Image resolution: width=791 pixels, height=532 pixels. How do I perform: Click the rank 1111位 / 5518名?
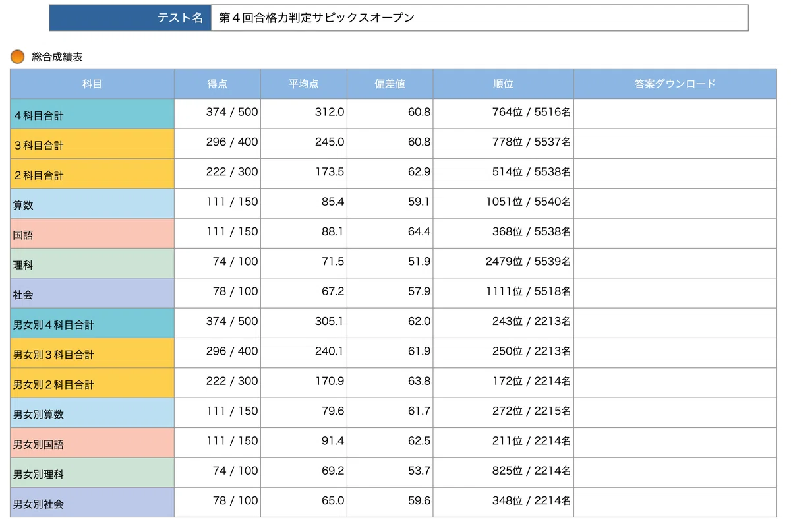(x=529, y=291)
